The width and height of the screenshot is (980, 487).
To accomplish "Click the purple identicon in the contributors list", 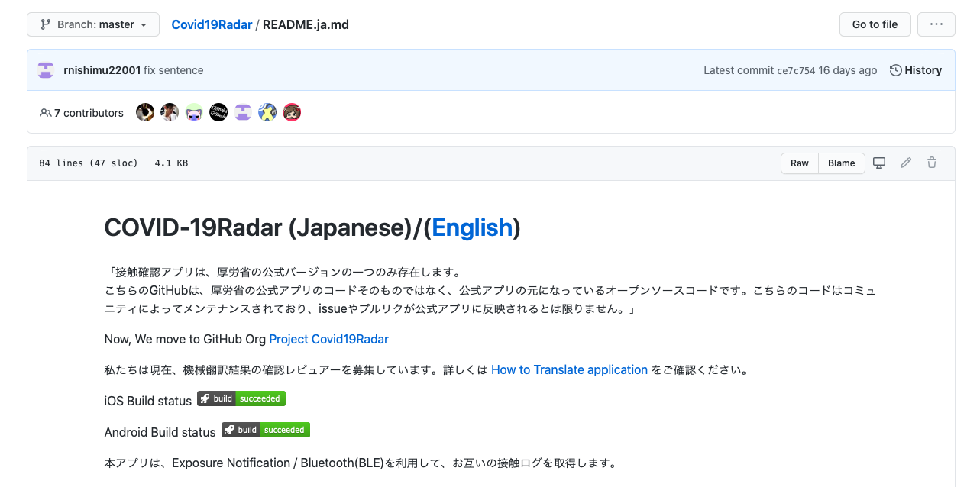I will tap(243, 113).
